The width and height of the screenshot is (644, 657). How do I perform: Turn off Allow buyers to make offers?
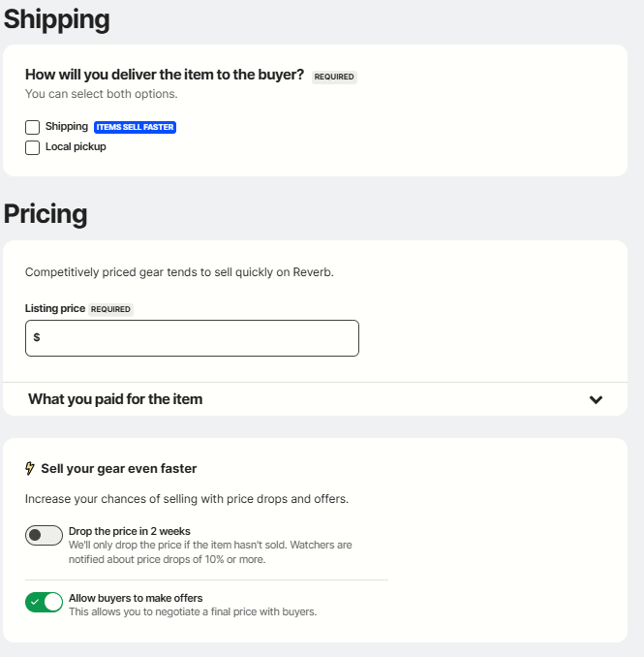pos(44,602)
